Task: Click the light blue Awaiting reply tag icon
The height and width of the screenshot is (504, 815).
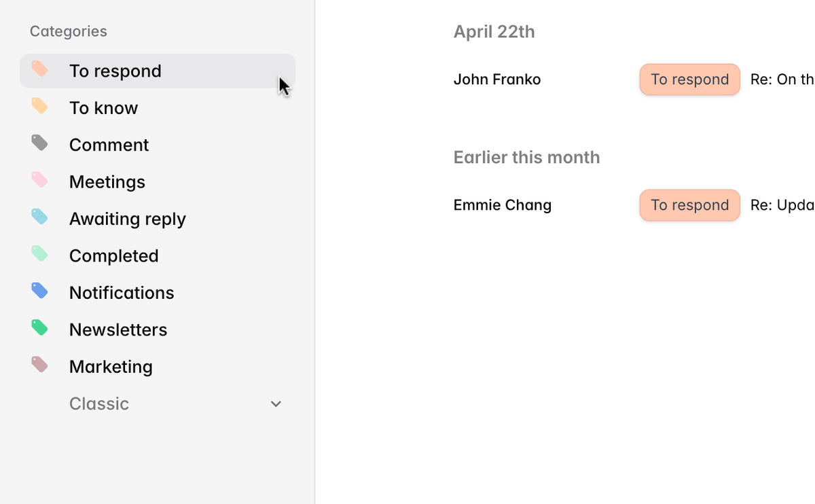Action: pyautogui.click(x=39, y=217)
